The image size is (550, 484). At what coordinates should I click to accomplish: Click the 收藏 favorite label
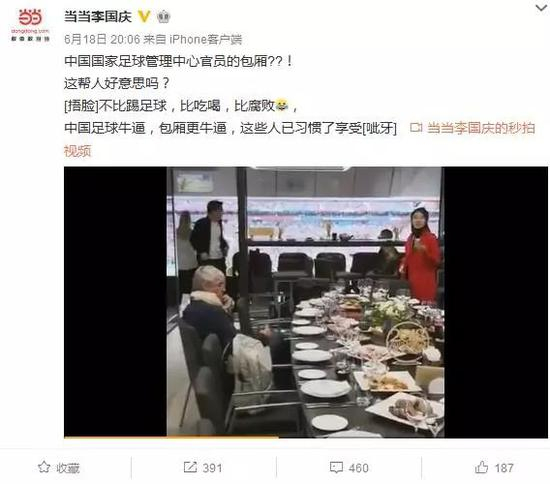(68, 468)
